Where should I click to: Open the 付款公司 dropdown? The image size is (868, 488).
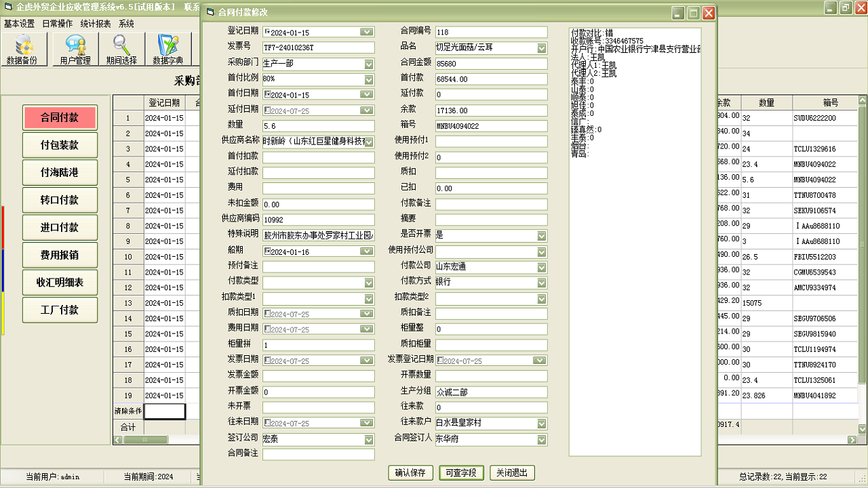pyautogui.click(x=542, y=267)
